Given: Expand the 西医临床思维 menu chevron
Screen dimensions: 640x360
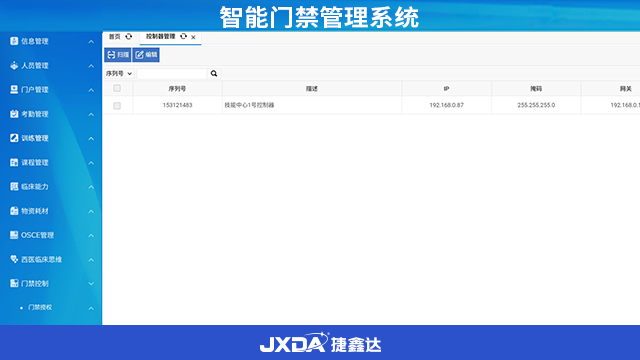Looking at the screenshot, I should (x=91, y=260).
